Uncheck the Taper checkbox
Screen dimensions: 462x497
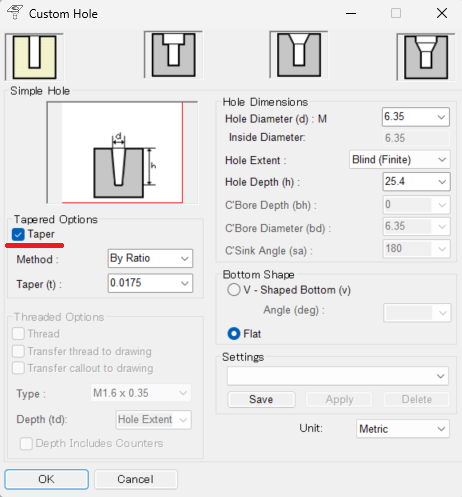[x=18, y=234]
